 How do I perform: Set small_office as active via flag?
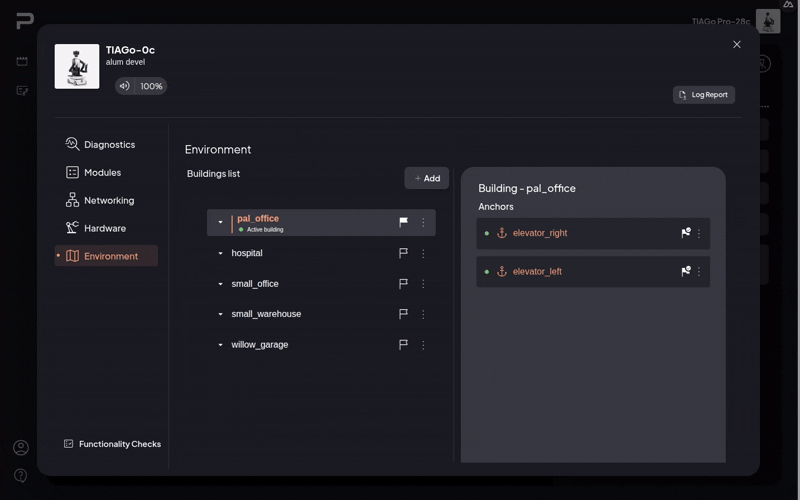tap(403, 284)
